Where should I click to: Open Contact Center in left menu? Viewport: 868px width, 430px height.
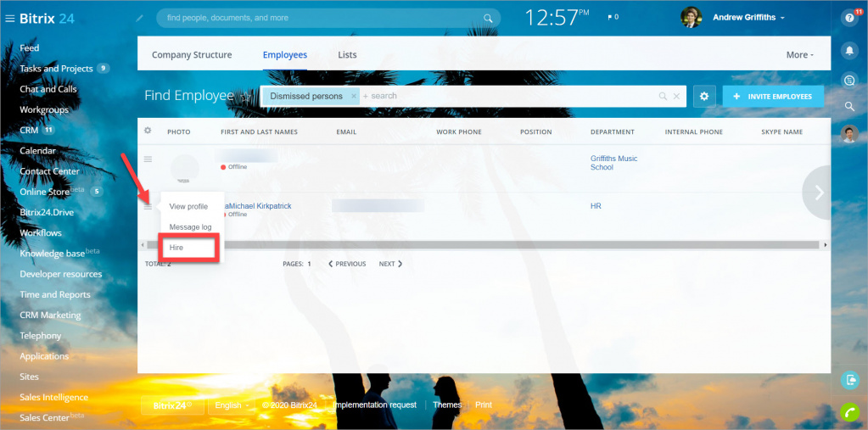click(50, 171)
